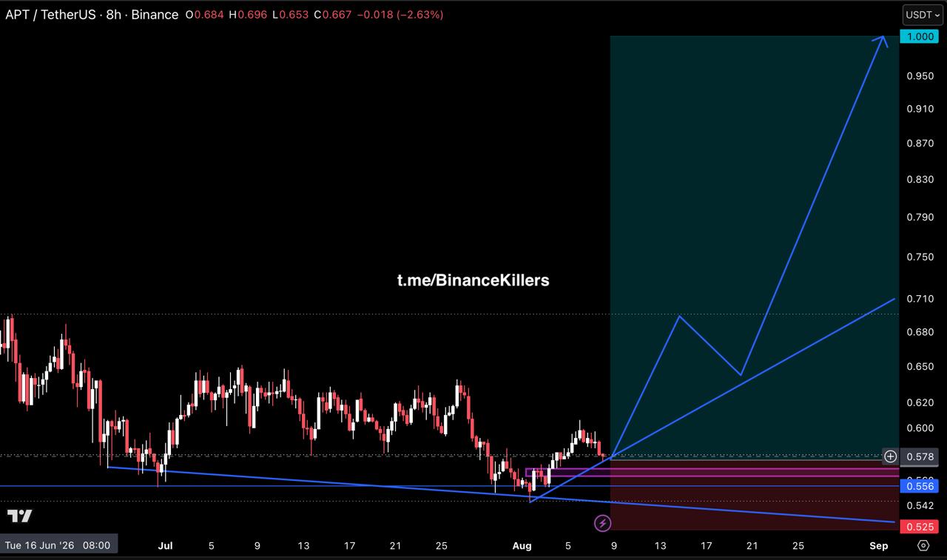Click the August 21 date label
This screenshot has width=947, height=560.
pos(752,546)
